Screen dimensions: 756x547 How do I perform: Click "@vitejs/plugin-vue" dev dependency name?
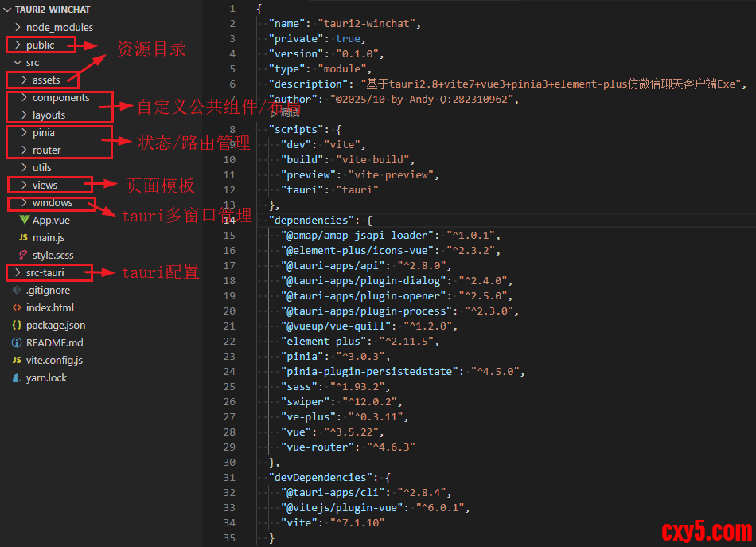[342, 507]
